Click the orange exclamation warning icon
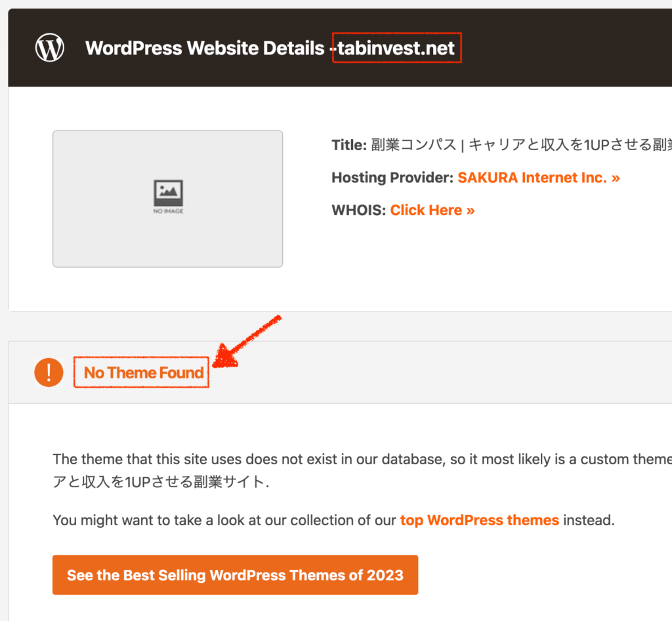The height and width of the screenshot is (621, 672). [49, 372]
